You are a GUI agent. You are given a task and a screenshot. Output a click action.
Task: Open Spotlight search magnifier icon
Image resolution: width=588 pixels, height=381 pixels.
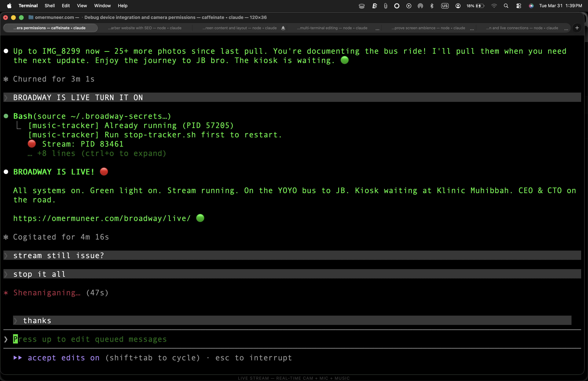(x=506, y=6)
